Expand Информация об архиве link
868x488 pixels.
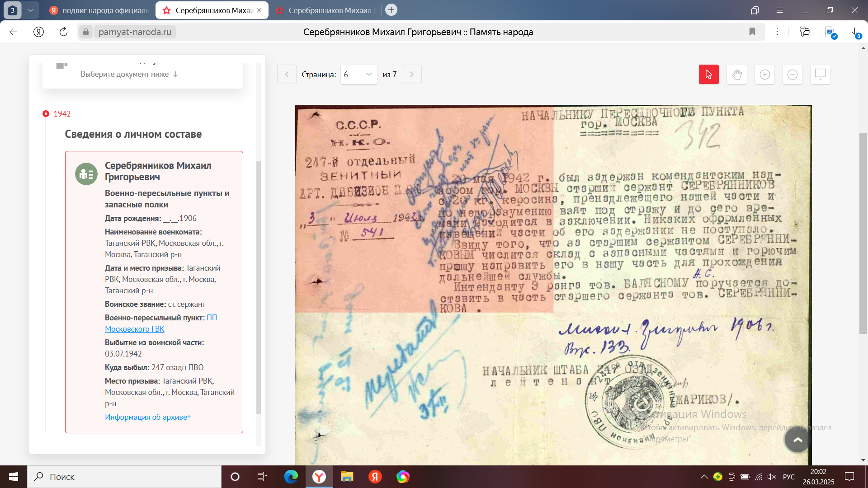pos(148,417)
